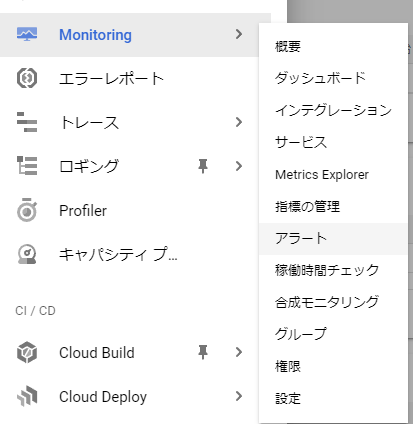Screen dimensions: 413x424
Task: Open the Cloud Deploy label
Action: pyautogui.click(x=103, y=397)
